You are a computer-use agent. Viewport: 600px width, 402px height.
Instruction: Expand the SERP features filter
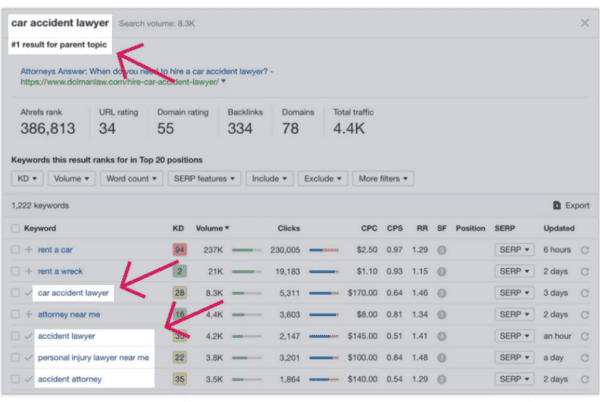209,179
